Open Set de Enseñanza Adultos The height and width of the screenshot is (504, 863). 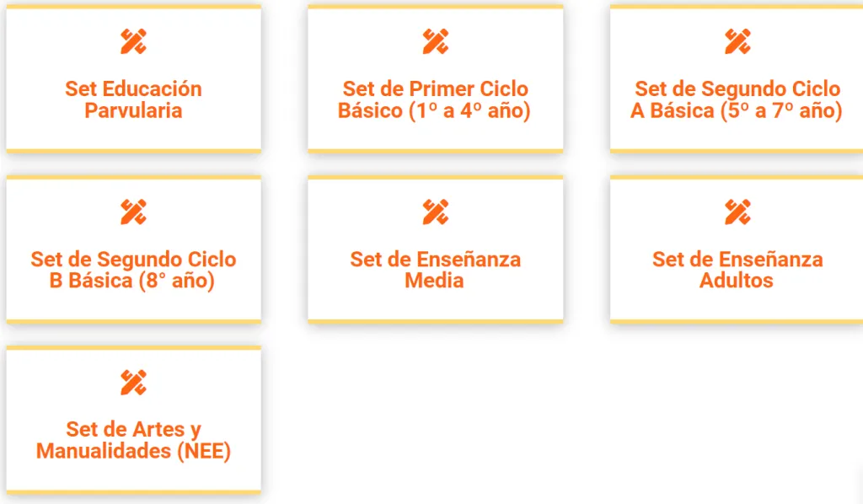(x=737, y=270)
